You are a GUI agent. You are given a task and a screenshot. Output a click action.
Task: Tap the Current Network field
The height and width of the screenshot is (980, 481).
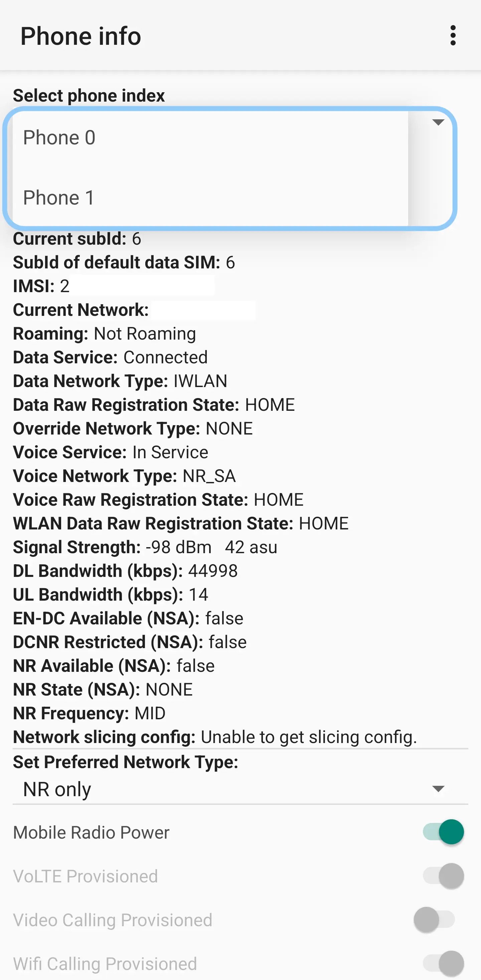(x=134, y=310)
